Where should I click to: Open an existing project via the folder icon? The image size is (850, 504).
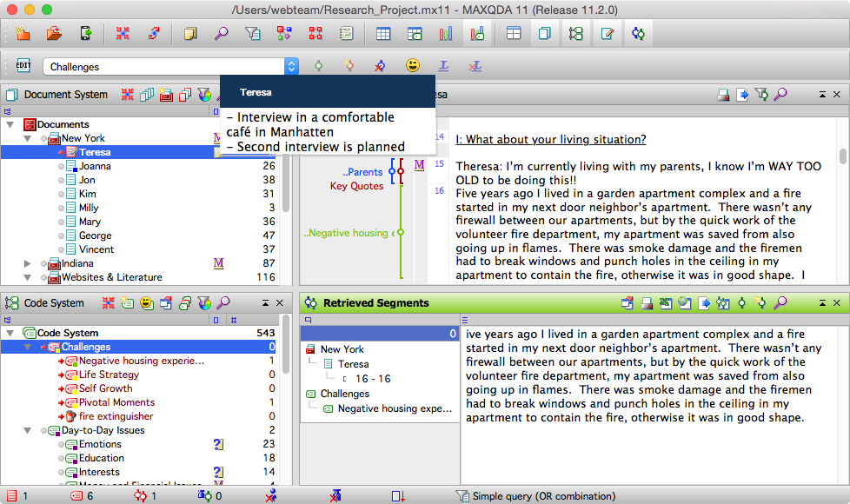click(54, 34)
